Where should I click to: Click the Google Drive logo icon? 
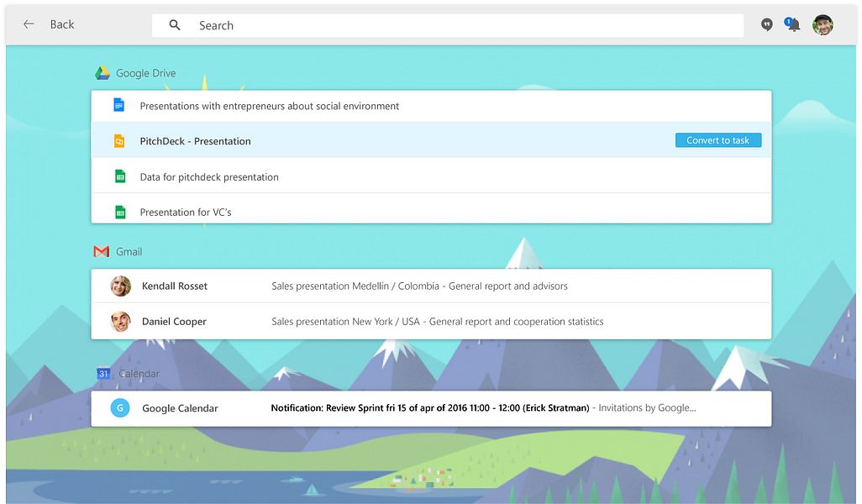pos(102,73)
